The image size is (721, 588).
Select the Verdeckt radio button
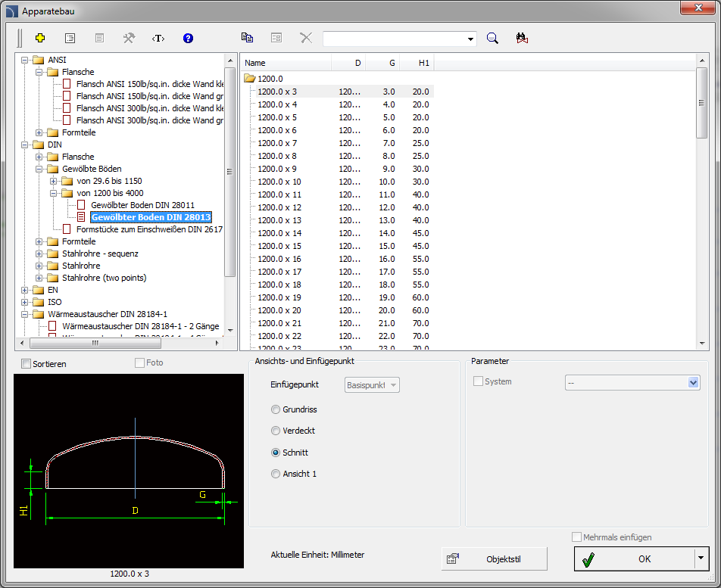point(276,431)
